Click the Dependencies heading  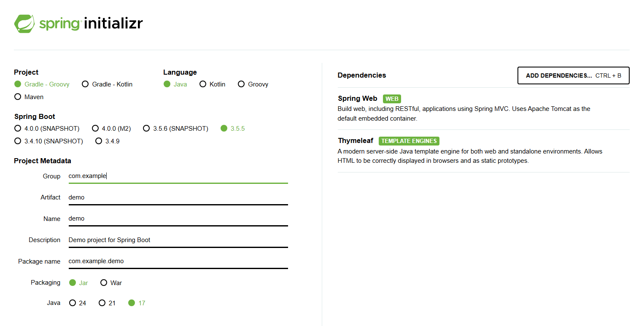click(x=362, y=75)
